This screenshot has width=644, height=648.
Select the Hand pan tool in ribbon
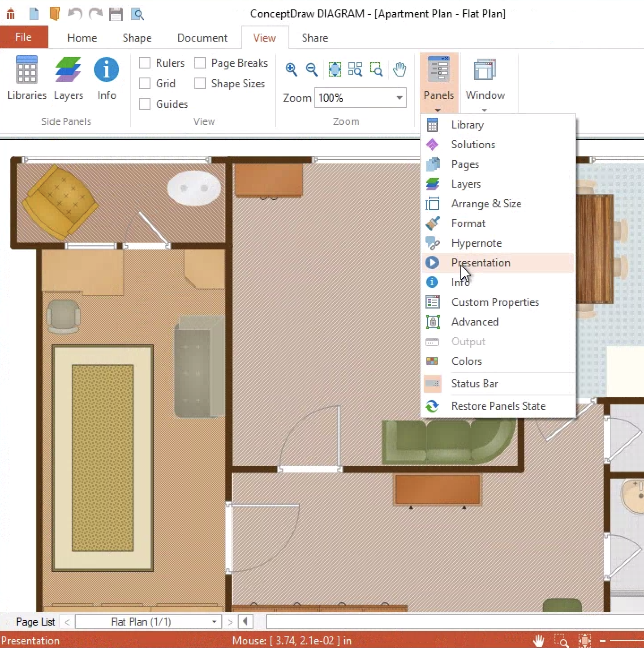[x=399, y=69]
